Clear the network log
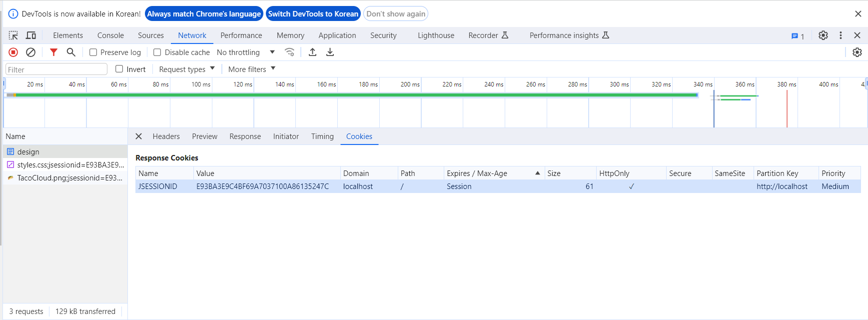 30,52
